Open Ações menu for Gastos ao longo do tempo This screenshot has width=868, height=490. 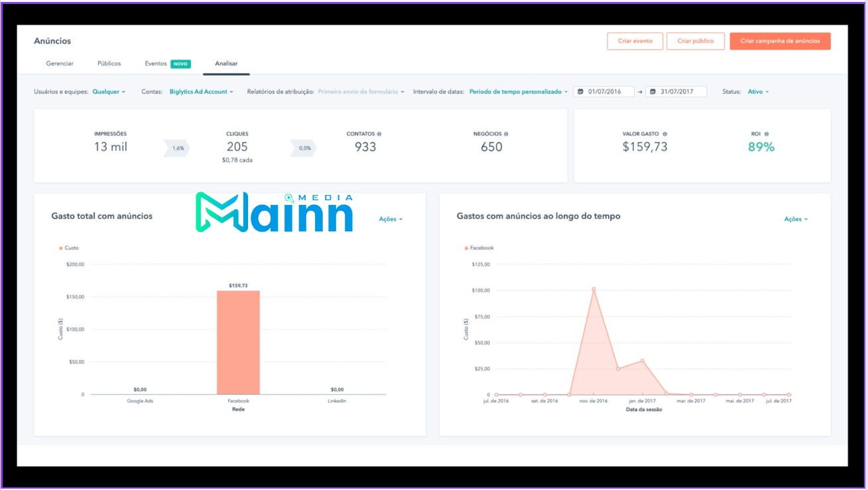point(796,219)
